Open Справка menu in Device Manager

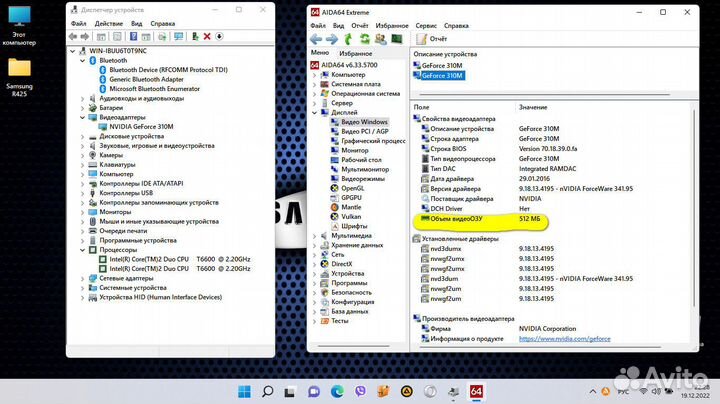tap(163, 23)
